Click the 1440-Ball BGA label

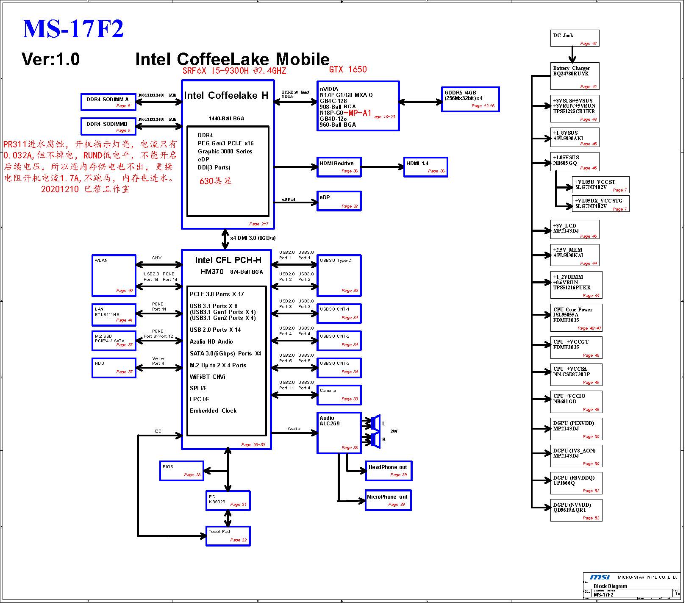click(x=226, y=119)
